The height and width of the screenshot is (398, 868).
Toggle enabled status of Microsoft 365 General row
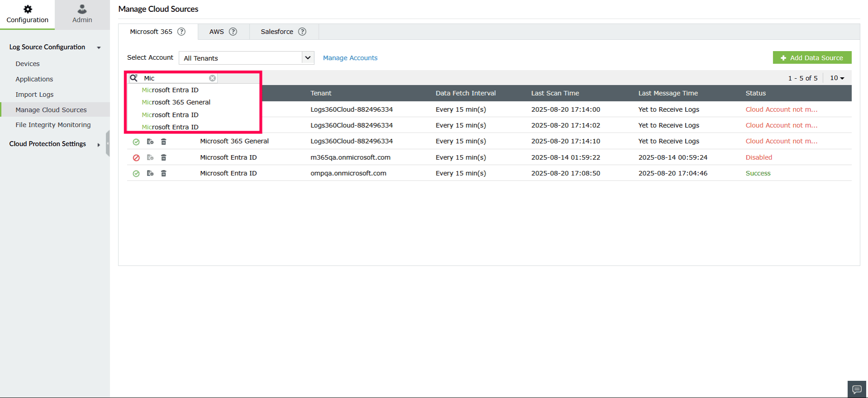[136, 142]
